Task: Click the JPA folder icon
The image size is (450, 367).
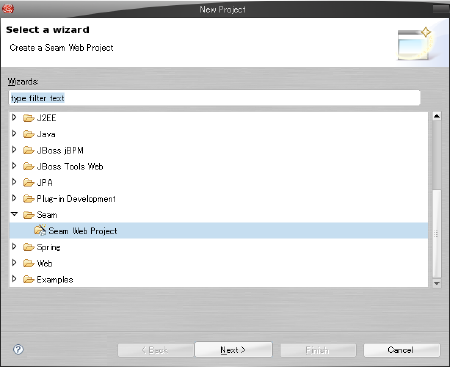Action: [x=29, y=183]
